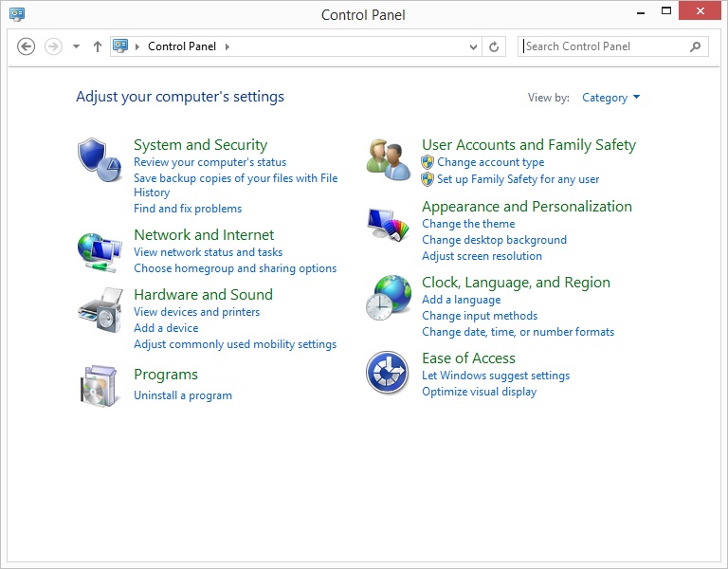This screenshot has width=728, height=569.
Task: Open View network status and tasks
Action: (x=208, y=252)
